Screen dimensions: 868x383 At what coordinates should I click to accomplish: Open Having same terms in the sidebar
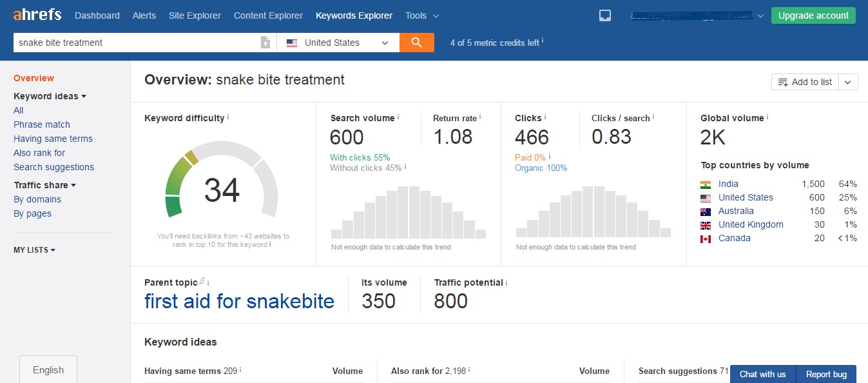coord(53,139)
